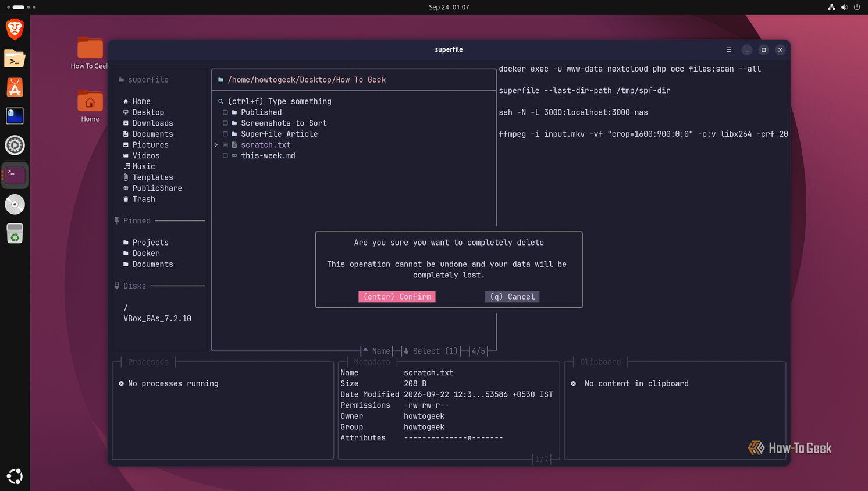Open Ubuntu App Center from dock
Screen dimensions: 868x491
coord(15,87)
